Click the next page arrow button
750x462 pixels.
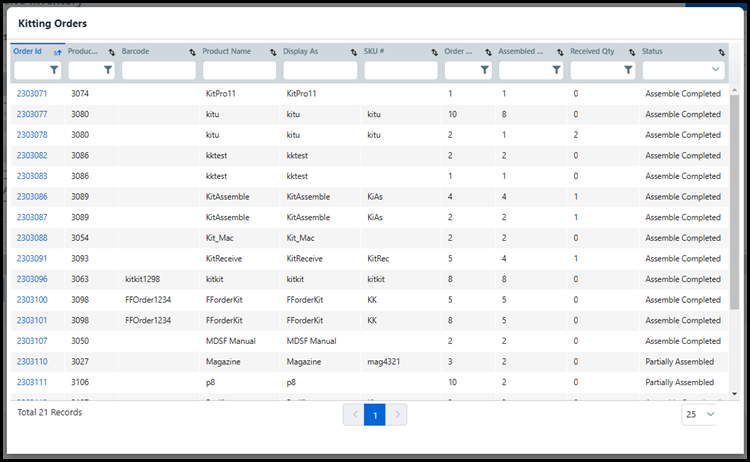pos(397,414)
